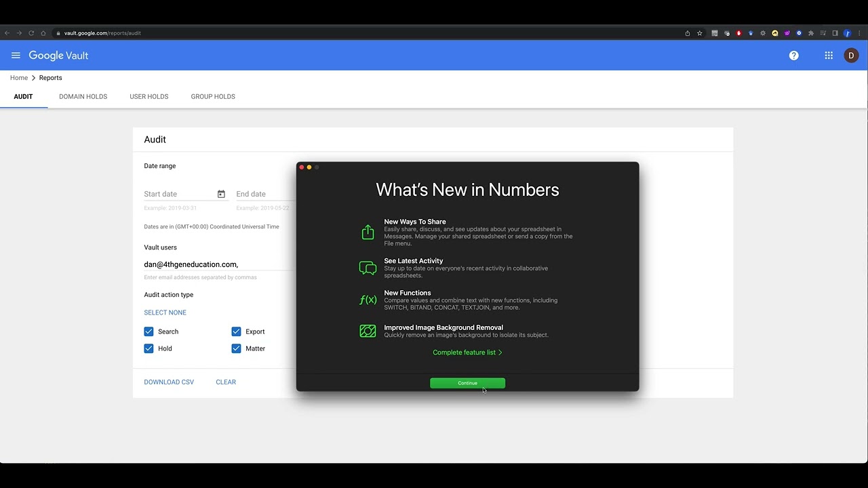
Task: Switch to the Audit tab
Action: tap(23, 96)
